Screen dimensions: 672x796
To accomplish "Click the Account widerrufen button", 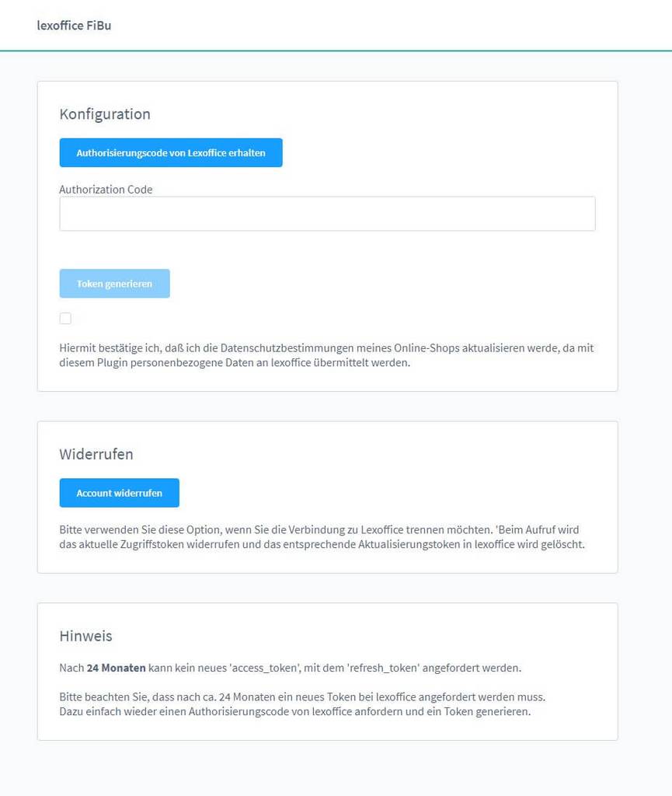I will point(120,493).
